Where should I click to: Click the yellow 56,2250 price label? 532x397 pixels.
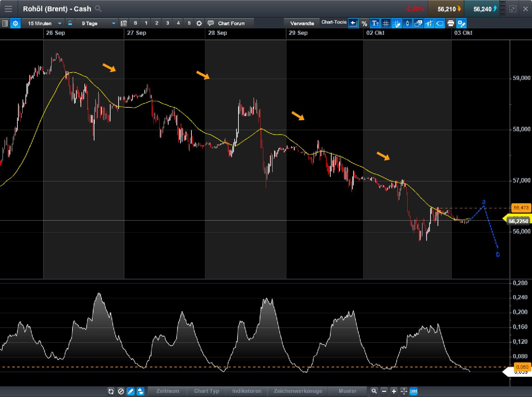519,221
